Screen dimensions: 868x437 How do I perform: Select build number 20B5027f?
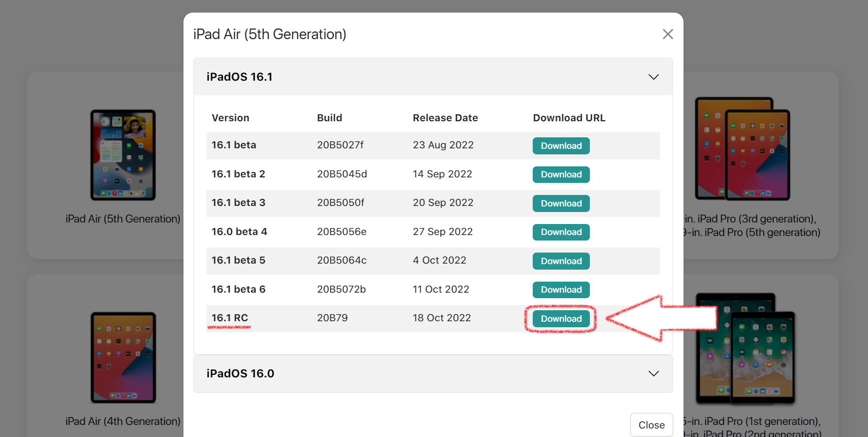tap(340, 145)
